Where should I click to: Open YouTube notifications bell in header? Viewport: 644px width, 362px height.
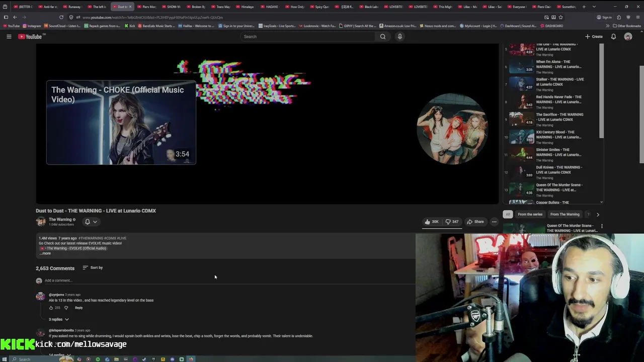click(613, 37)
